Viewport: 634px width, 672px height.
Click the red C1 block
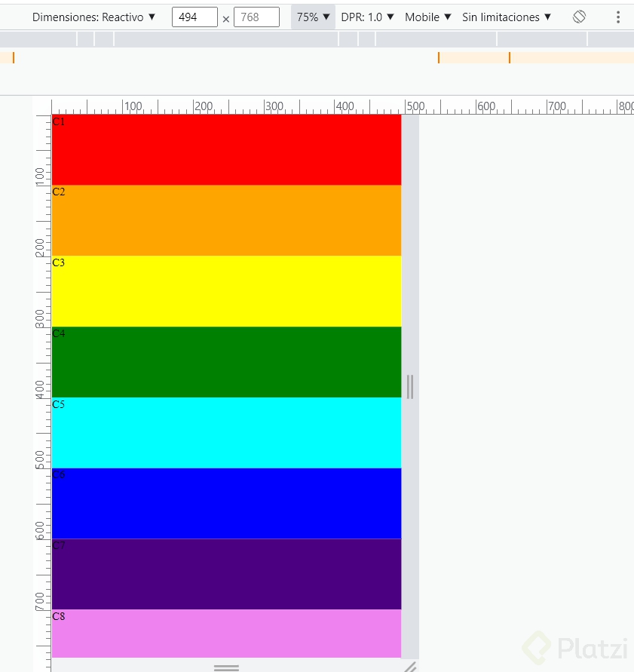[227, 149]
